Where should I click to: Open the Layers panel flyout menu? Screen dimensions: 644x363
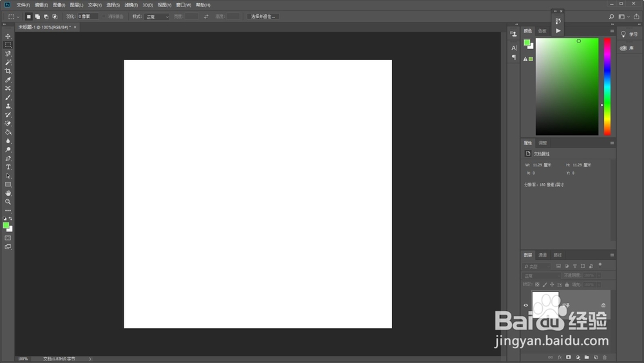612,255
